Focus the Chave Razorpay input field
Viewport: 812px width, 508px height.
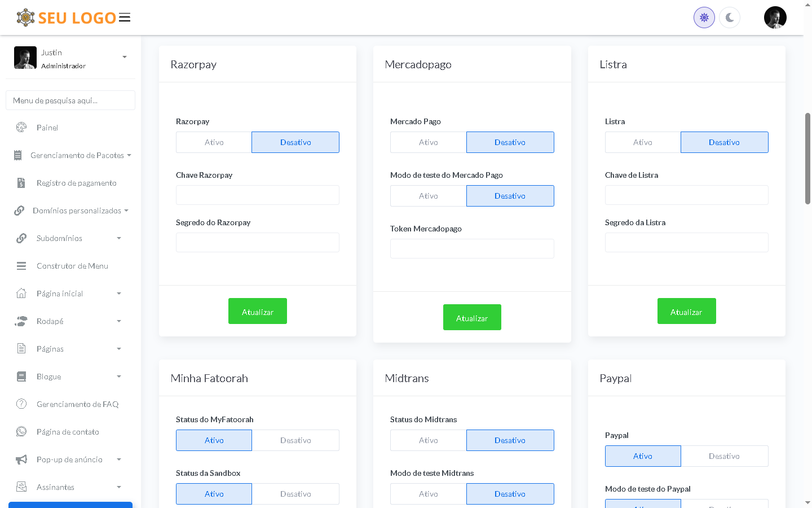pyautogui.click(x=258, y=195)
